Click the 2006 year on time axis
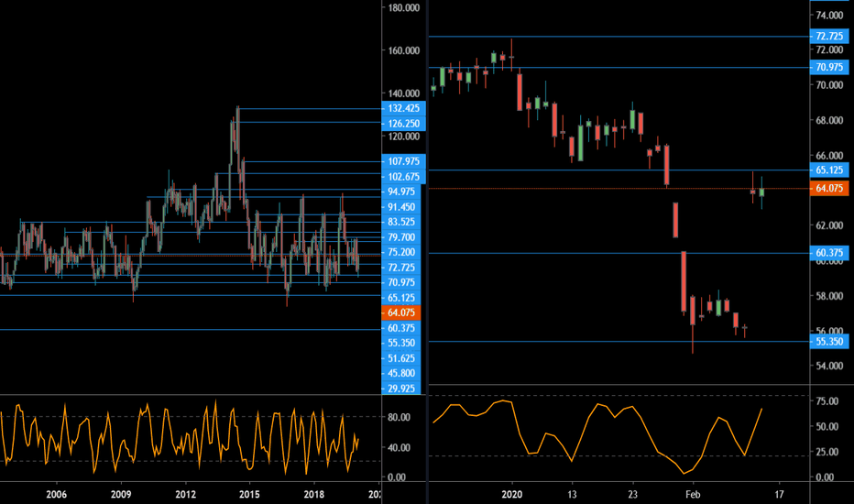 [x=56, y=495]
